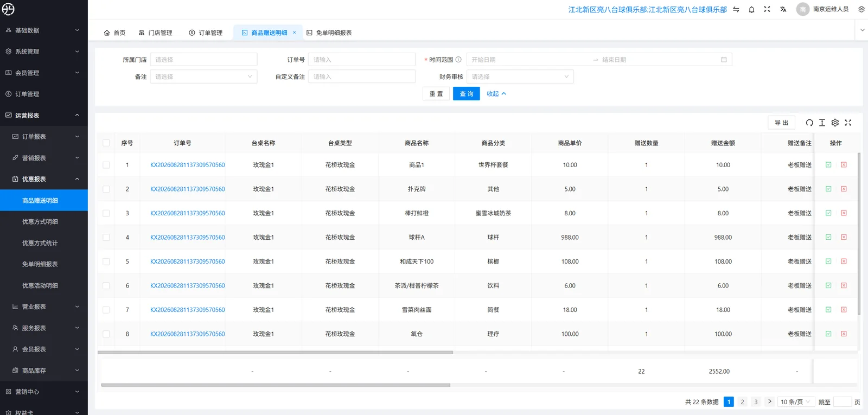Expand the 营销报表 submenu
The image size is (868, 415).
tap(43, 158)
